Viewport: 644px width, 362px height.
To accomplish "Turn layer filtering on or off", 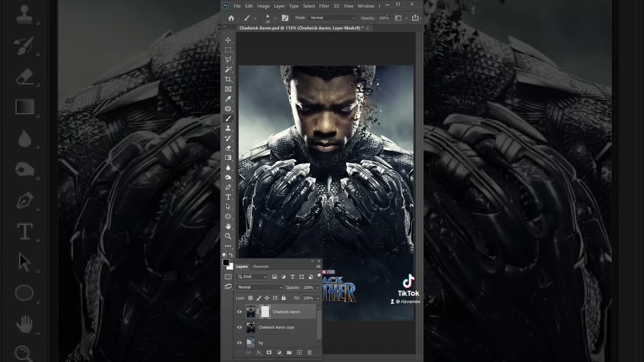I will [x=319, y=276].
